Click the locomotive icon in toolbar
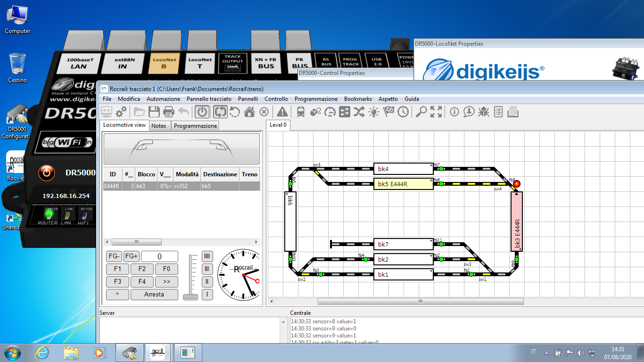This screenshot has width=644, height=362. point(300,112)
